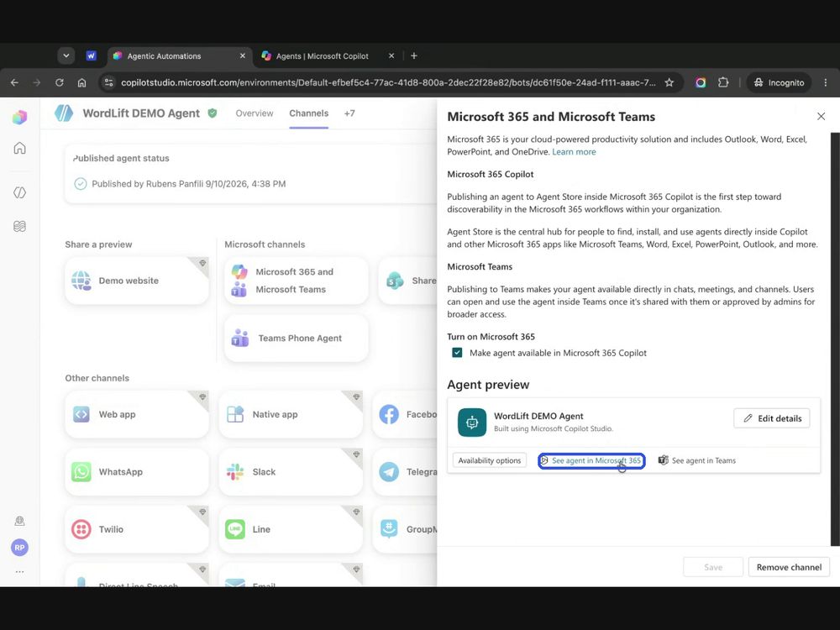This screenshot has width=840, height=630.
Task: Click the WordLift agent logo icon
Action: pyautogui.click(x=64, y=113)
